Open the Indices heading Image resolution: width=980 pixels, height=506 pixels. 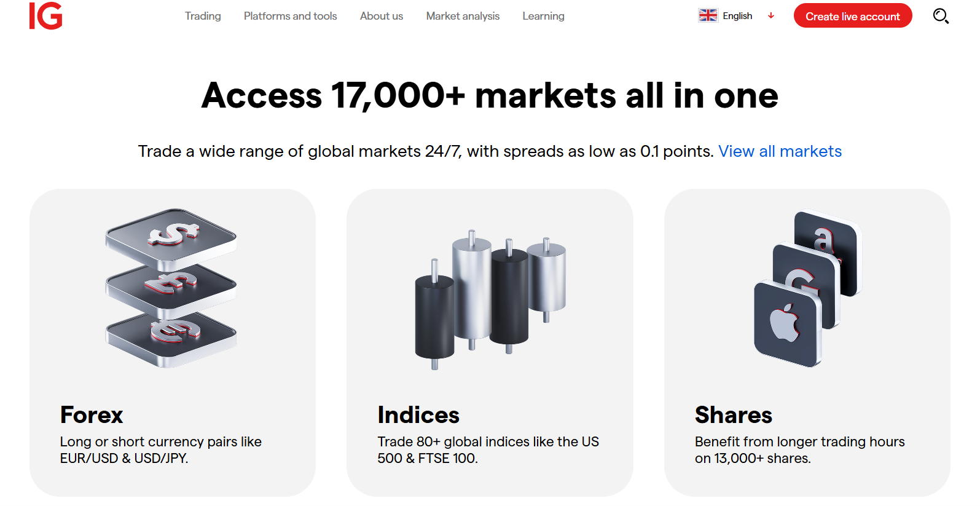[x=418, y=415]
